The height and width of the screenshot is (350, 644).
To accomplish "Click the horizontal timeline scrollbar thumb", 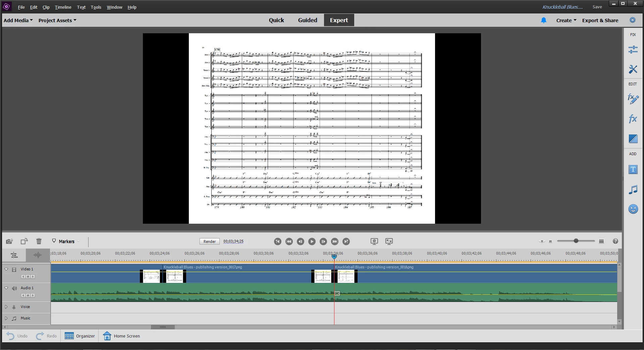I will (x=163, y=327).
